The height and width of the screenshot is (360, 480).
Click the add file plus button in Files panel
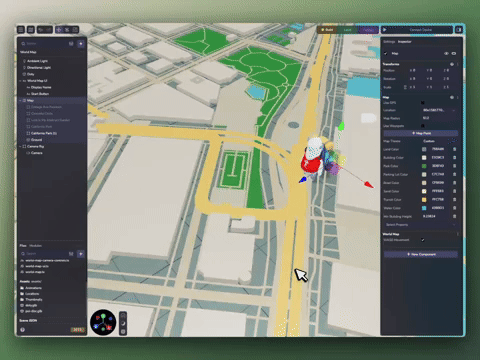(x=81, y=254)
